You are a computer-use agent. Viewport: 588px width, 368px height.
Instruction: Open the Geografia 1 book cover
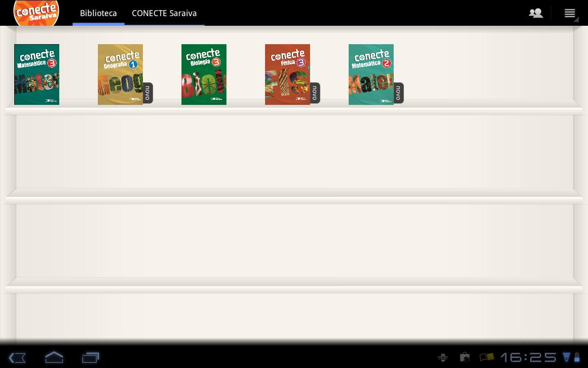point(120,75)
